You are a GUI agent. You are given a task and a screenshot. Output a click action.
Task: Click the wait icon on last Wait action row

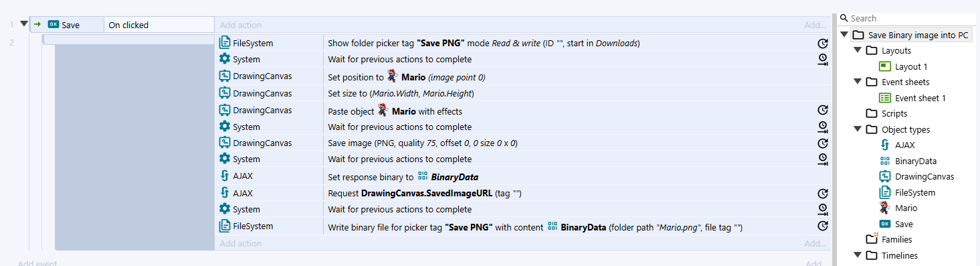[823, 209]
